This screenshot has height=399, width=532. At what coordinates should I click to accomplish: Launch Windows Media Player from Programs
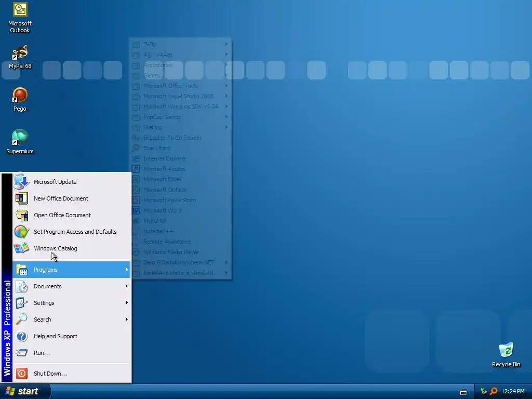[x=181, y=252]
